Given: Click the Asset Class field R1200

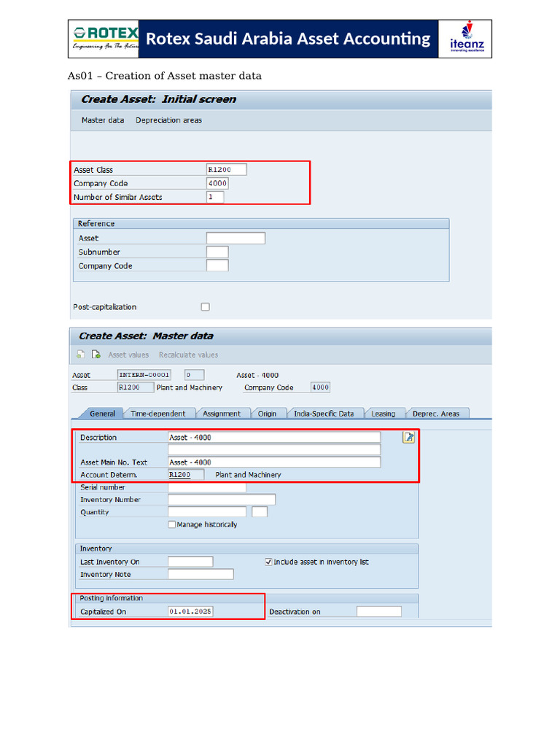Looking at the screenshot, I should (x=227, y=169).
